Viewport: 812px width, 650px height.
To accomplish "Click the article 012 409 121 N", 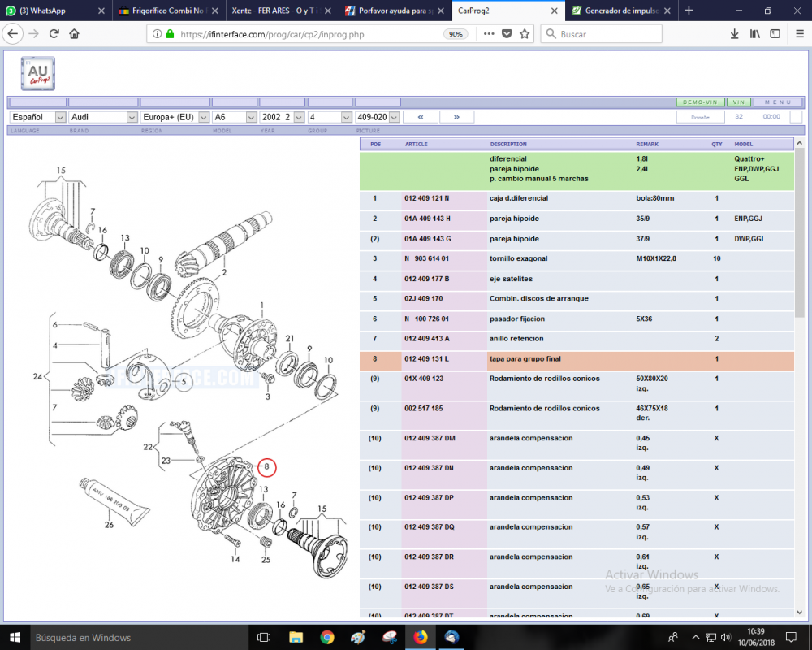I will click(x=427, y=198).
